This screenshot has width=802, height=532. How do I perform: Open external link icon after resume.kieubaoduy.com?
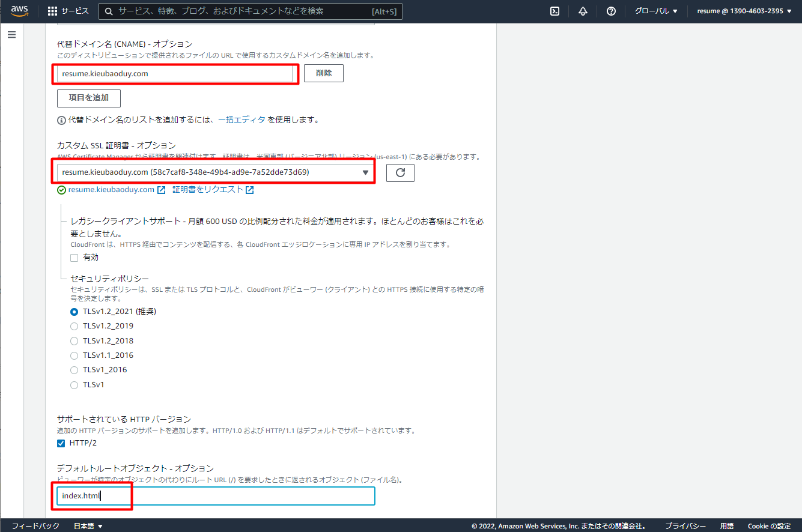[161, 190]
